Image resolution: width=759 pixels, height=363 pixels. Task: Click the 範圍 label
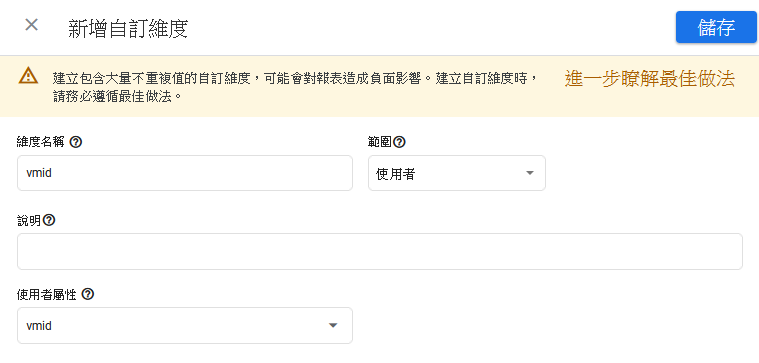[380, 142]
